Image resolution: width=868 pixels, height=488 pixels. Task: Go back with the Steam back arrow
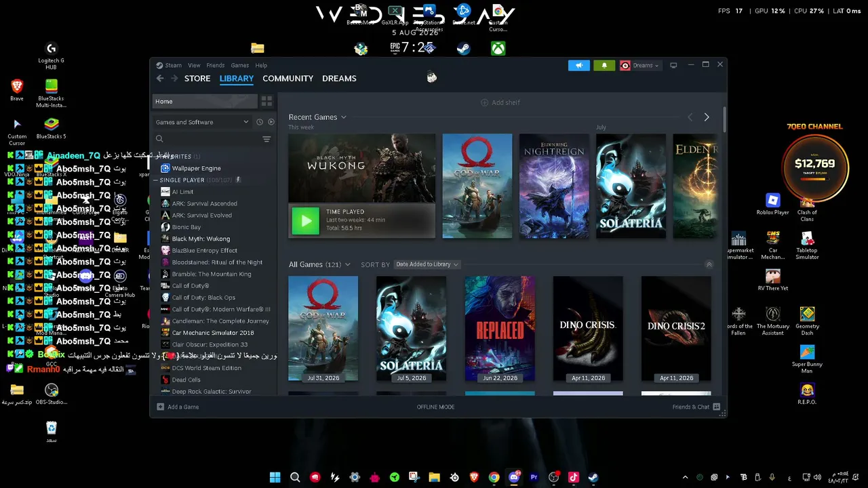coord(160,79)
